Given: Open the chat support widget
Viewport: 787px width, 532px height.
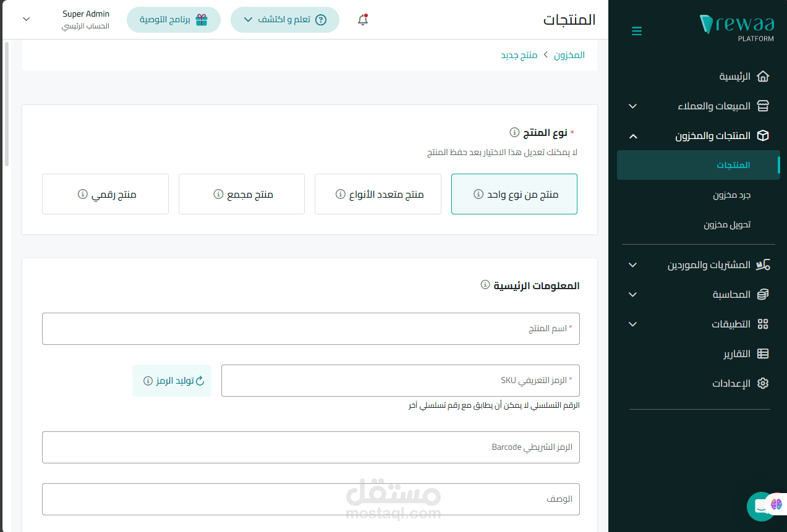Looking at the screenshot, I should (x=762, y=507).
